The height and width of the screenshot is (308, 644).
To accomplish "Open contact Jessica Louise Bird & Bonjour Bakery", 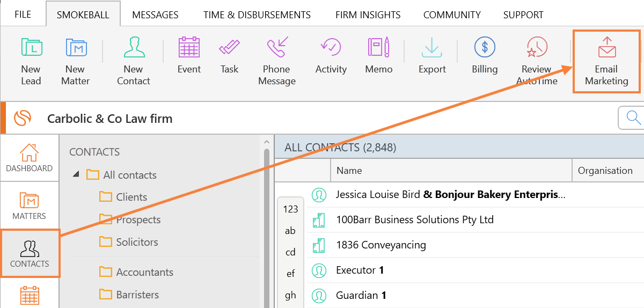I will pyautogui.click(x=450, y=194).
